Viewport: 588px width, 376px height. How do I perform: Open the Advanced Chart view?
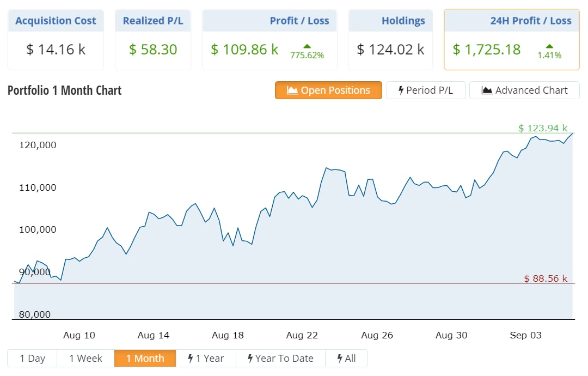pos(524,90)
